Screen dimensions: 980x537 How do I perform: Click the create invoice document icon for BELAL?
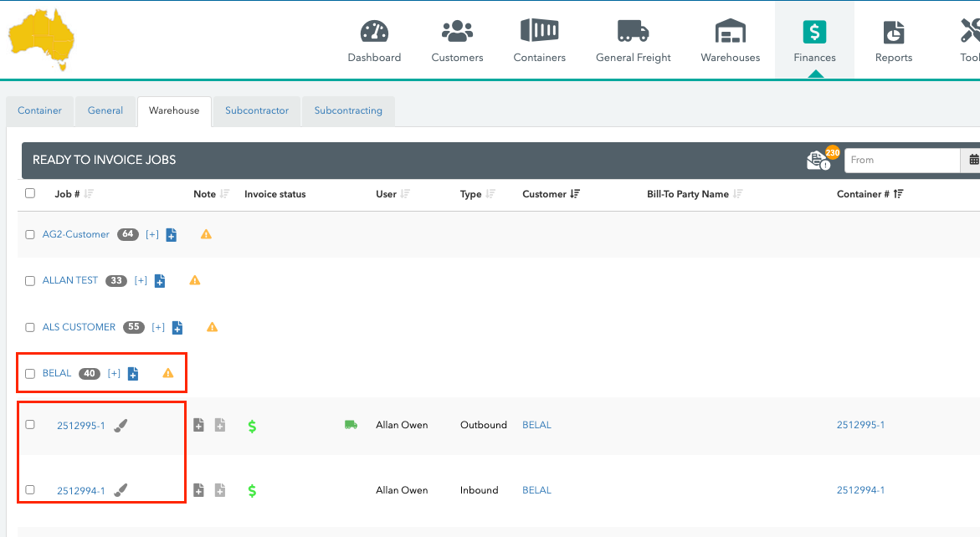pos(133,373)
